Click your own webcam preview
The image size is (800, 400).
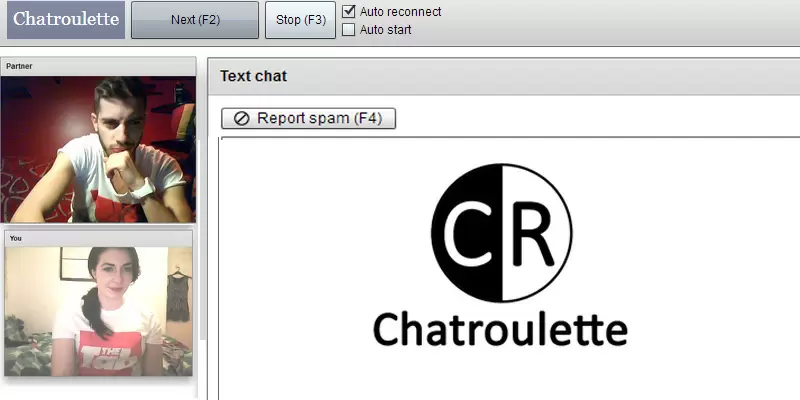(x=98, y=310)
